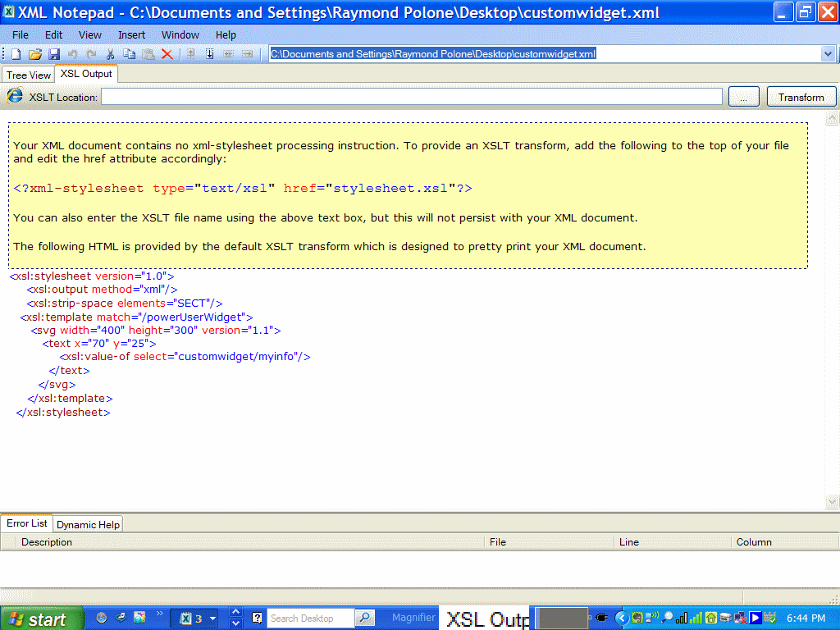The height and width of the screenshot is (630, 840).
Task: Click the nudge node right icon
Action: point(247,54)
